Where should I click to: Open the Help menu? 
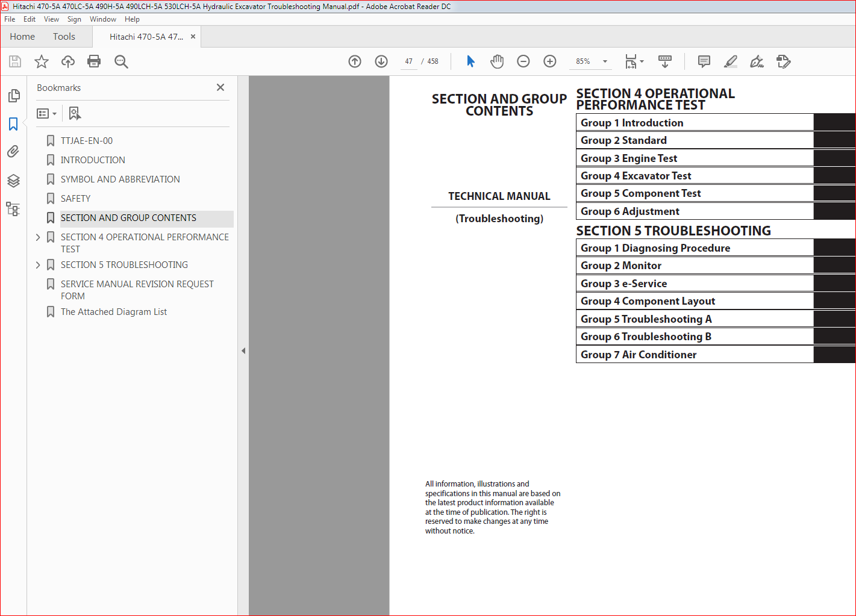tap(132, 19)
